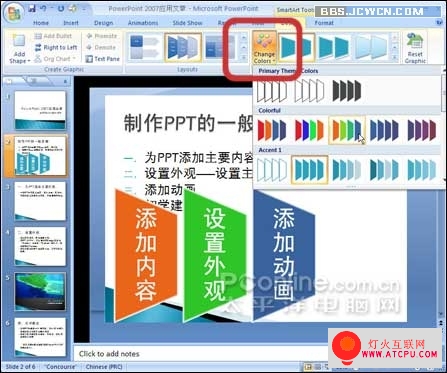
Task: Click the Office button logo
Action: pos(13,13)
